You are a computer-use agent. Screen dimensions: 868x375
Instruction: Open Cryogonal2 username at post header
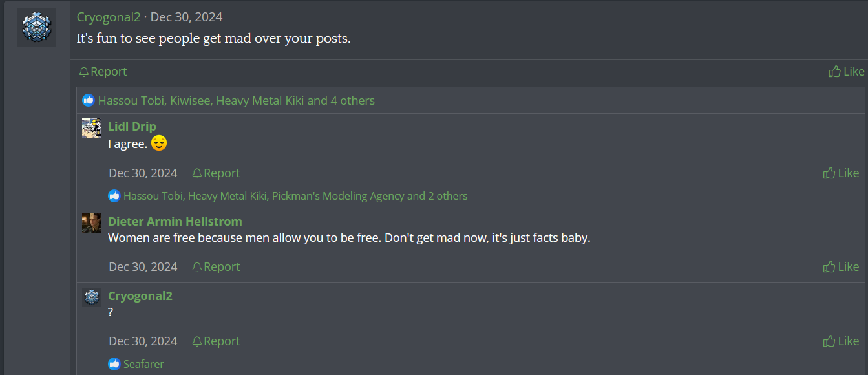(109, 17)
